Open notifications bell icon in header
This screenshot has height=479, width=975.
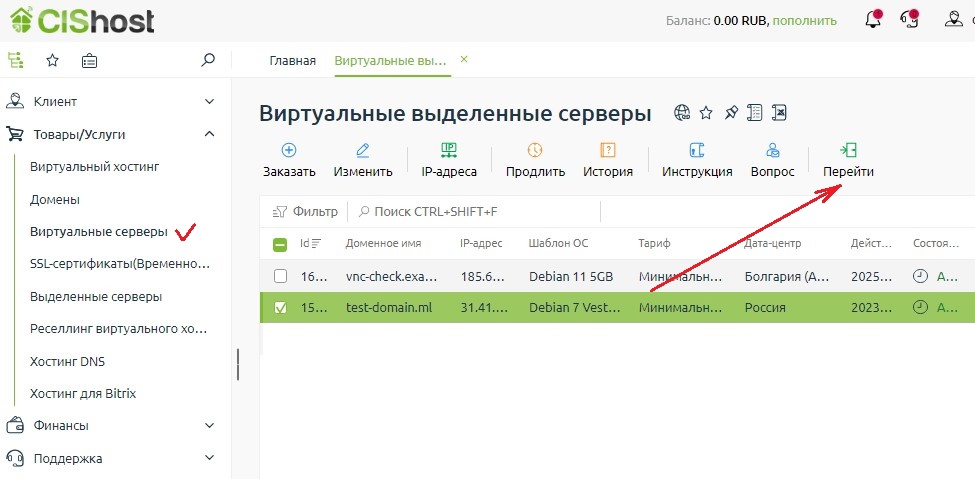click(872, 20)
